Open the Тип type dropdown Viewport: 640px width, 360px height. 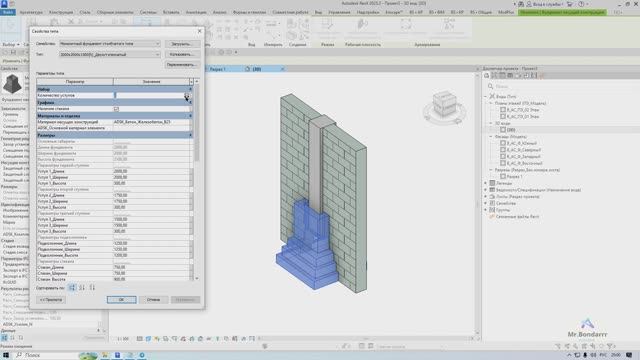click(109, 54)
